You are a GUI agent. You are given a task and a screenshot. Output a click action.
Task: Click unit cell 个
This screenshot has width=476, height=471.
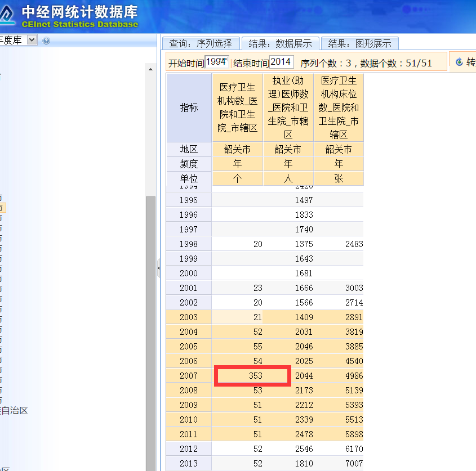tap(237, 178)
